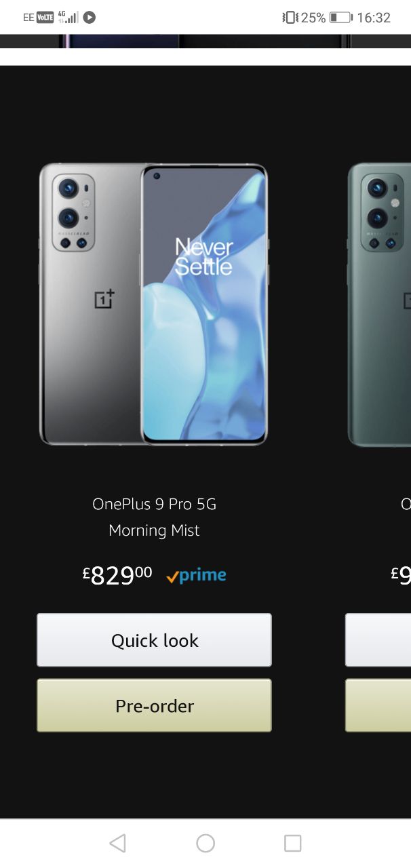Tap the battery icon in status bar

(340, 18)
